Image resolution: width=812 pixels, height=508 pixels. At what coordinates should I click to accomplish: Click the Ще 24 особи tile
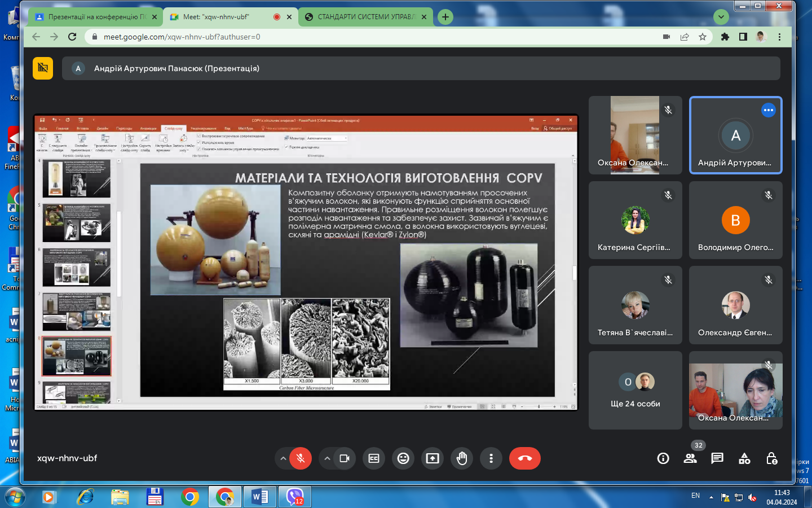(635, 391)
